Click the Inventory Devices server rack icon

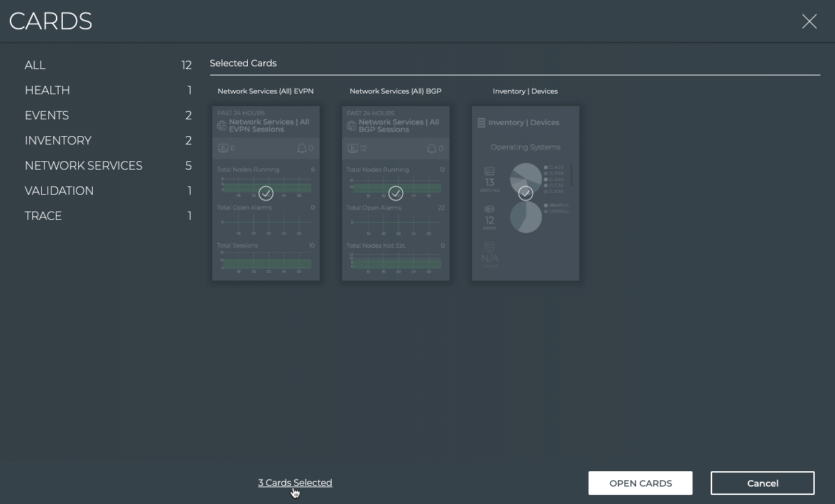[x=481, y=123]
